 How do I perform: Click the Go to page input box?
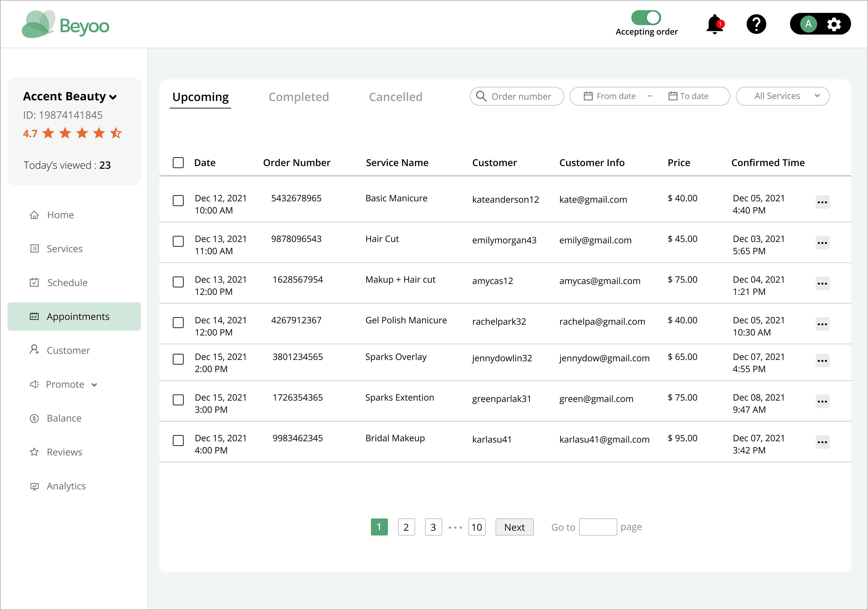pos(598,527)
